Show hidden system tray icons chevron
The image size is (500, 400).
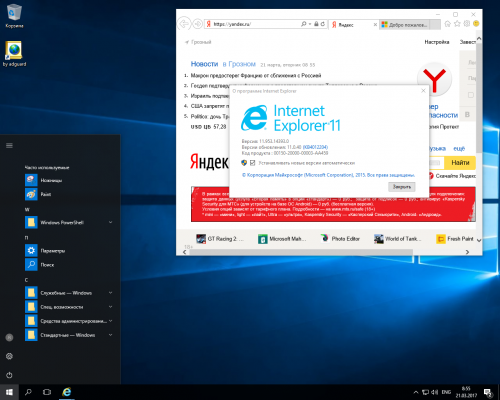[416, 392]
